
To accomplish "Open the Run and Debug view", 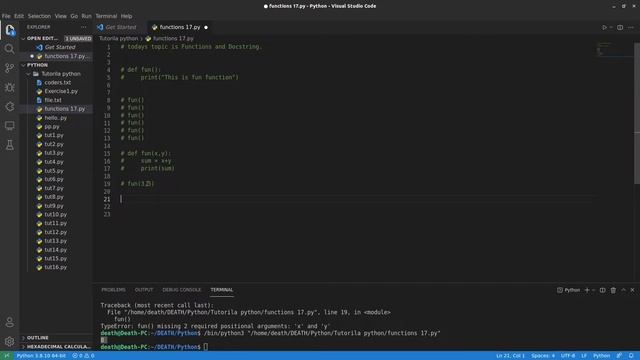I will [x=9, y=87].
